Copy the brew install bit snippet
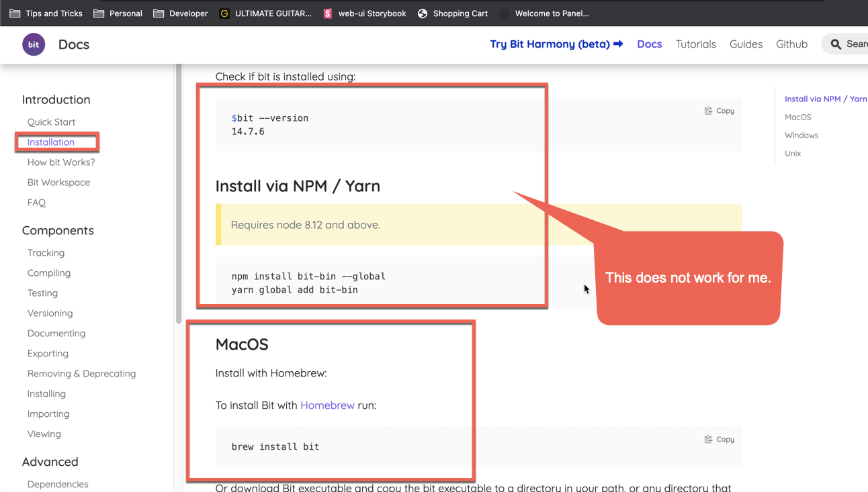 720,439
